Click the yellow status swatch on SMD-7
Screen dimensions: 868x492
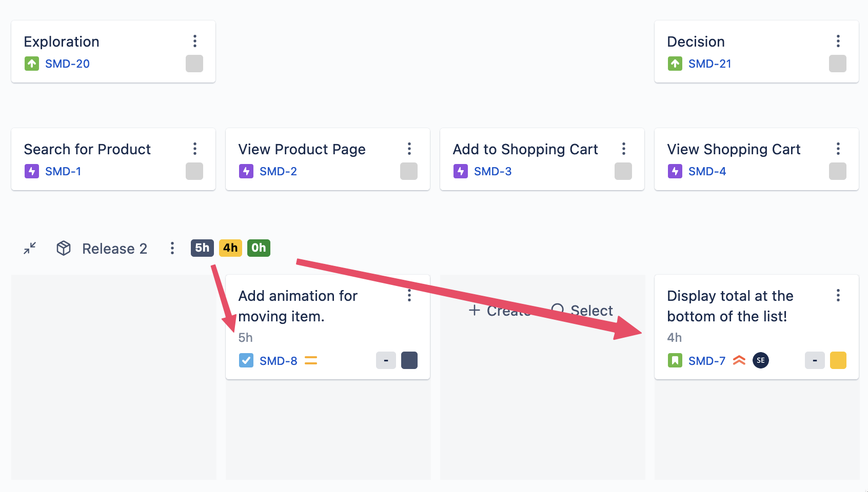point(838,360)
